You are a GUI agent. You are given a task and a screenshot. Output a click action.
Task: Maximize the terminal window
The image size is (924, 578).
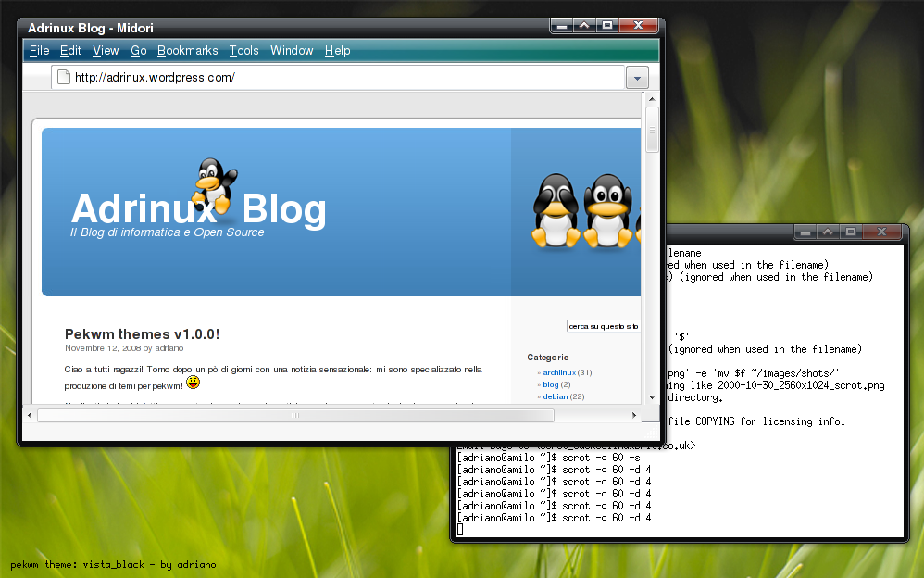click(x=850, y=232)
